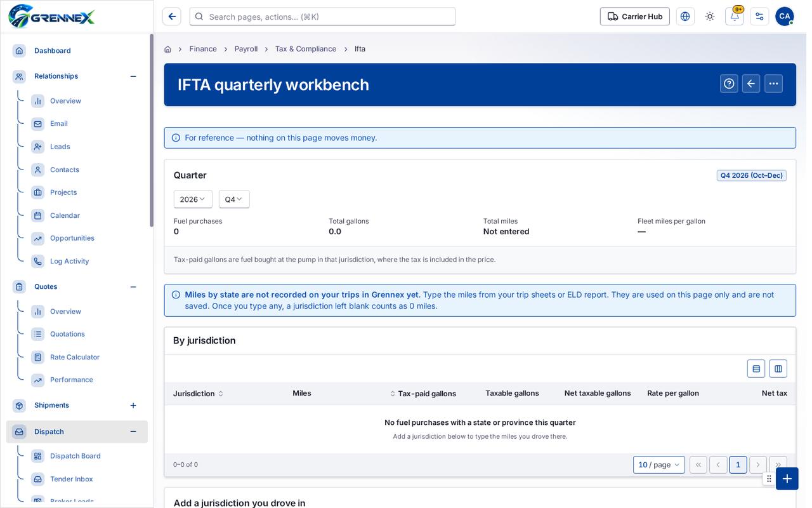
Task: Open the column settings icon
Action: click(x=778, y=369)
